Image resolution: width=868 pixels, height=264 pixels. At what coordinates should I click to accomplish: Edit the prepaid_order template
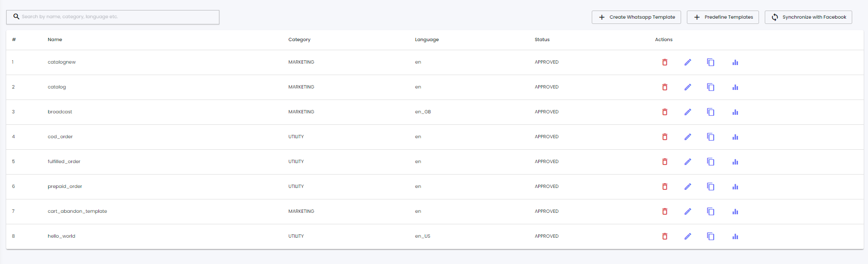pos(687,187)
